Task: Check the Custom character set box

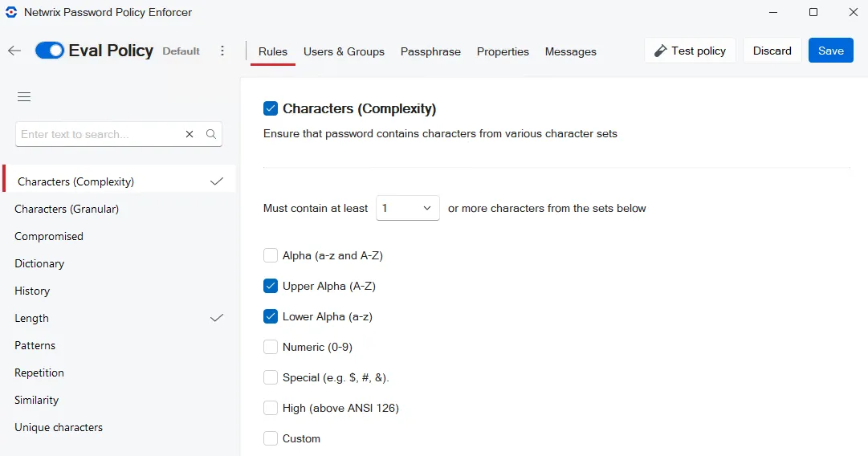Action: [x=270, y=438]
